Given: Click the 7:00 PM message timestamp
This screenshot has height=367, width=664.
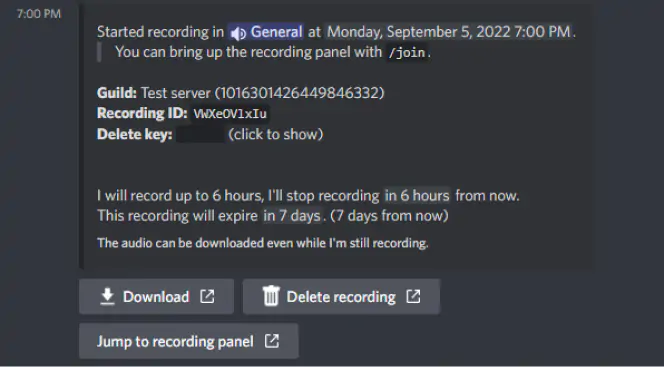Looking at the screenshot, I should (39, 14).
